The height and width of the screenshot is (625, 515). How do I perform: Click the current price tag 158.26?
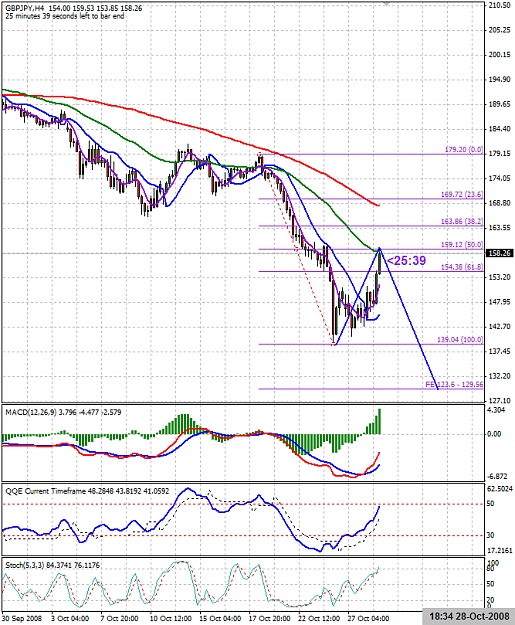(x=500, y=253)
